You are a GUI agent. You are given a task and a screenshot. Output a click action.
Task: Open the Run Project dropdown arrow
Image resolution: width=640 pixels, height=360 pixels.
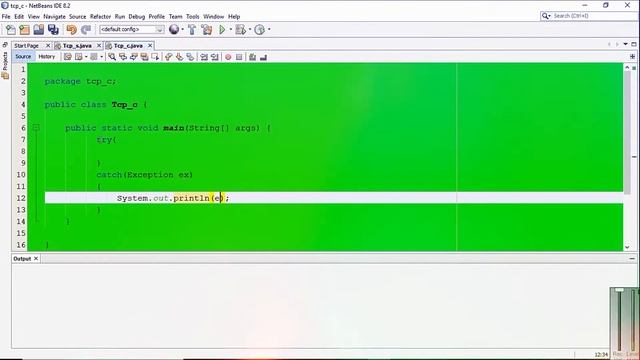click(x=231, y=29)
